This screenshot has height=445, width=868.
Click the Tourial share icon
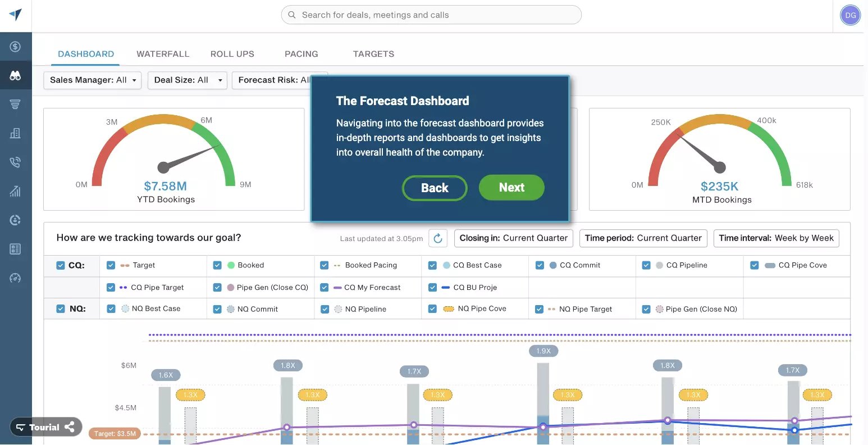click(x=70, y=428)
